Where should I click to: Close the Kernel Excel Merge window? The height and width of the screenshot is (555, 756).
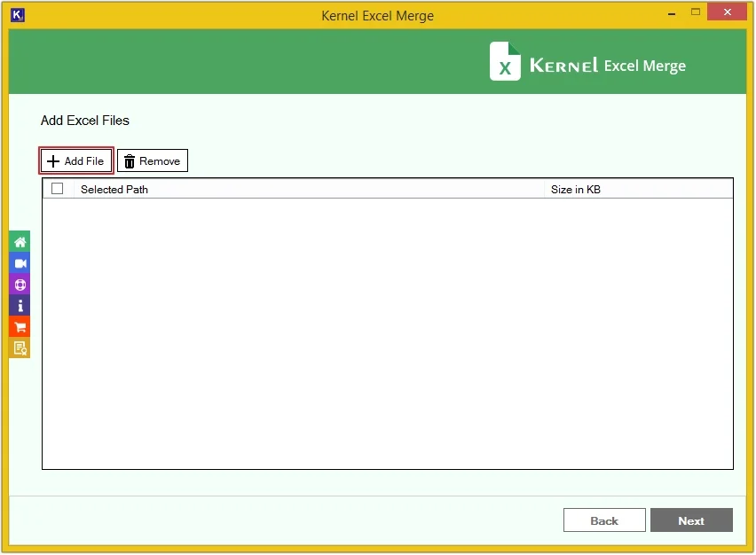pos(727,12)
